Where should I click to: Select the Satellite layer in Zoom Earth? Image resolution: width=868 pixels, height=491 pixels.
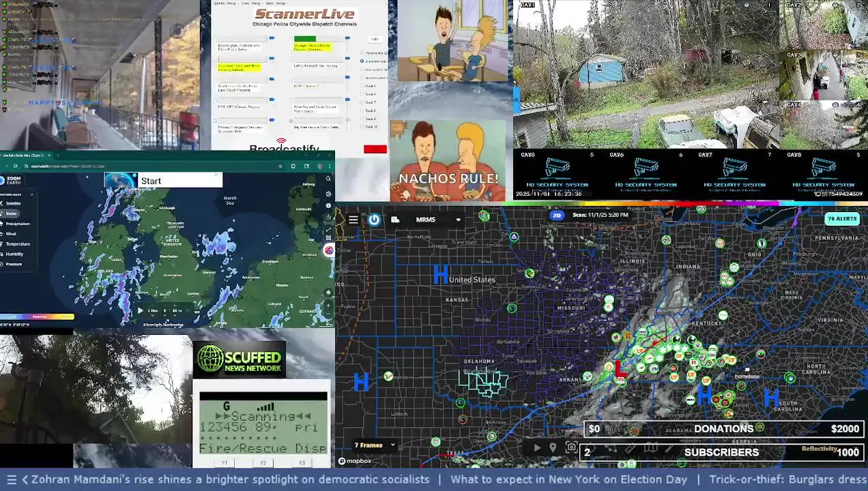14,203
